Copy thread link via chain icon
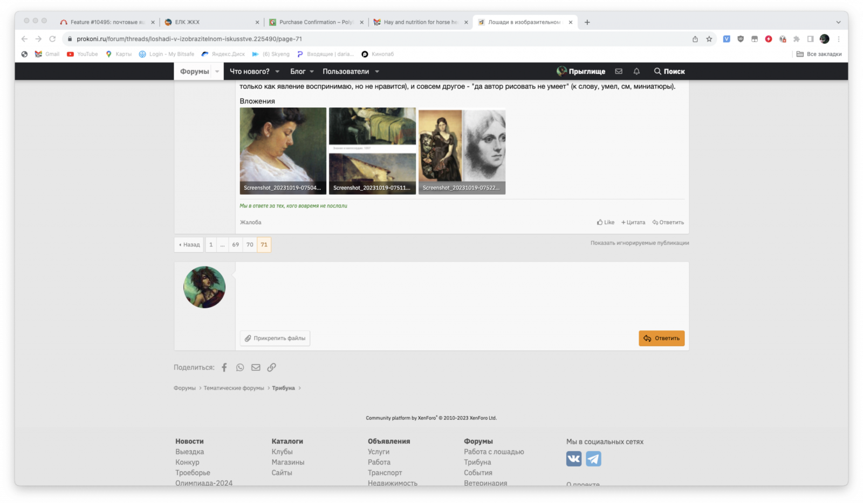Screen dimensions: 863x504 pyautogui.click(x=271, y=368)
